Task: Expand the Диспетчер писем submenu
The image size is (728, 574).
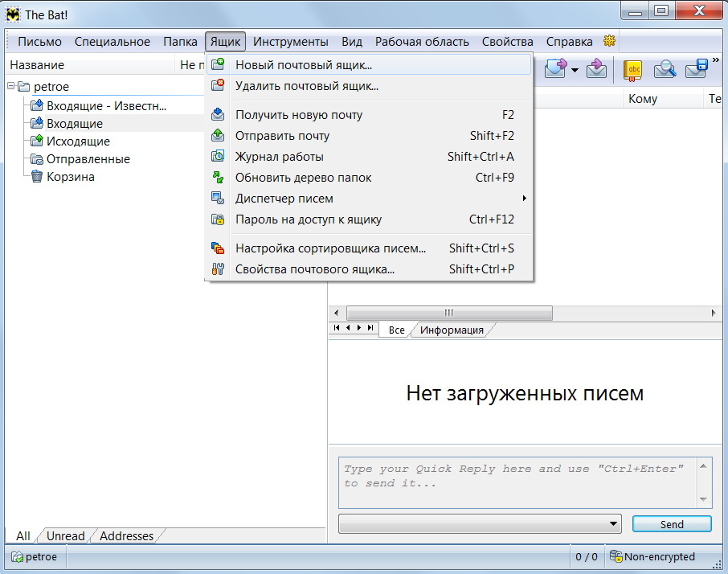Action: (284, 199)
